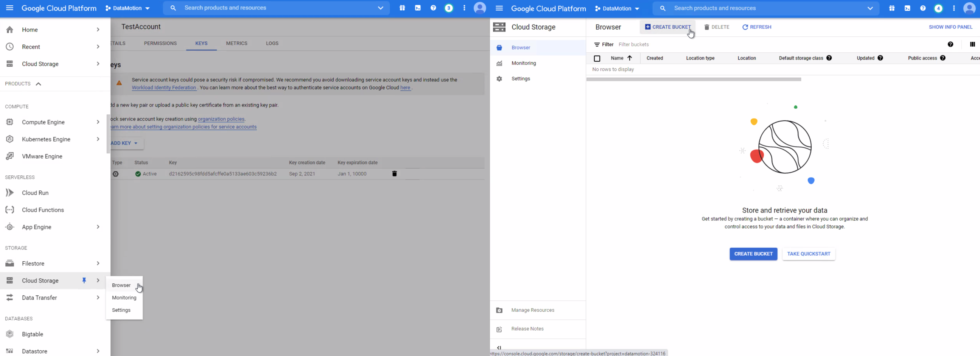Click the REFRESH button
Image resolution: width=980 pixels, height=356 pixels.
click(757, 27)
